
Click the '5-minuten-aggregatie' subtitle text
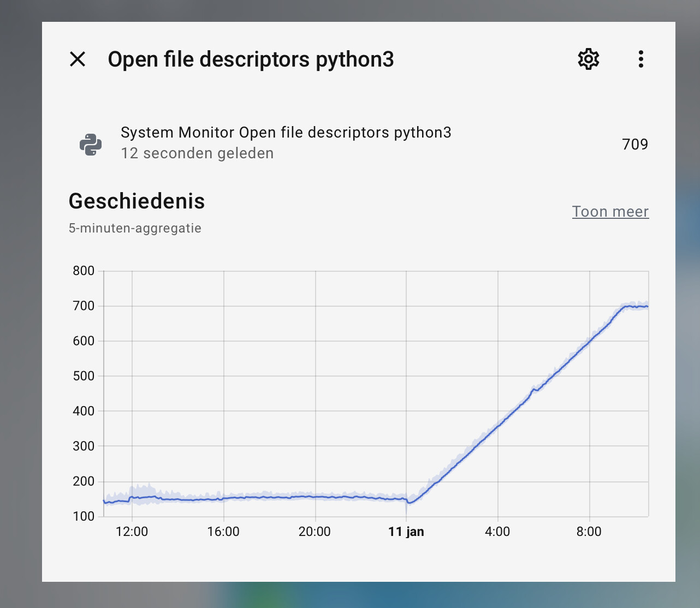pos(135,228)
